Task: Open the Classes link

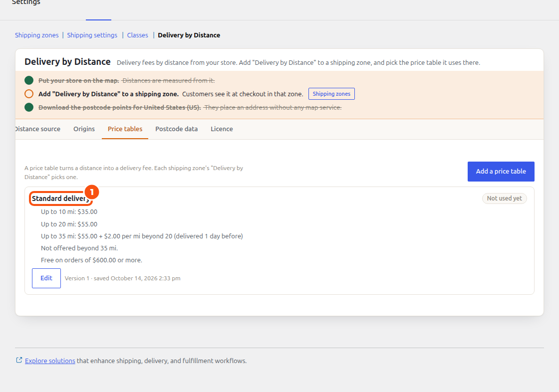Action: (138, 35)
